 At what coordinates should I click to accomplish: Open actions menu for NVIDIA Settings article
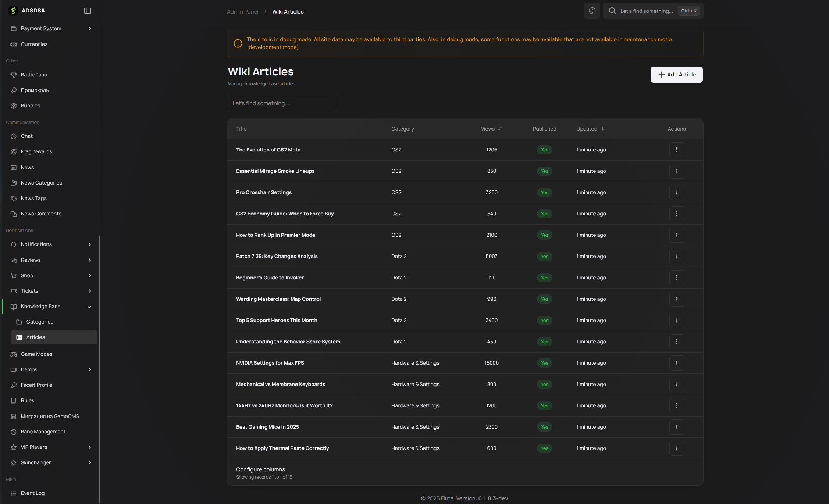tap(676, 363)
